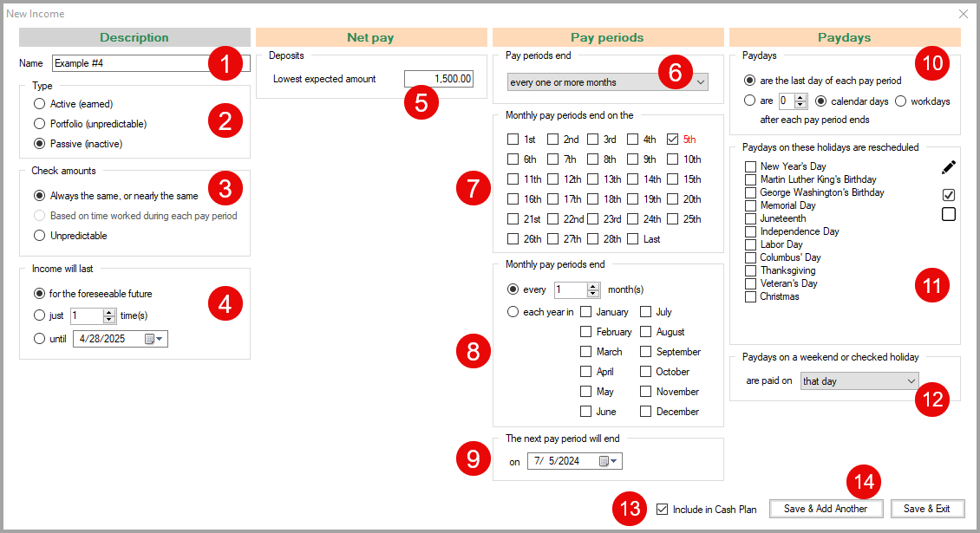Select Passive (inactive) type
The height and width of the screenshot is (533, 980).
(x=39, y=144)
